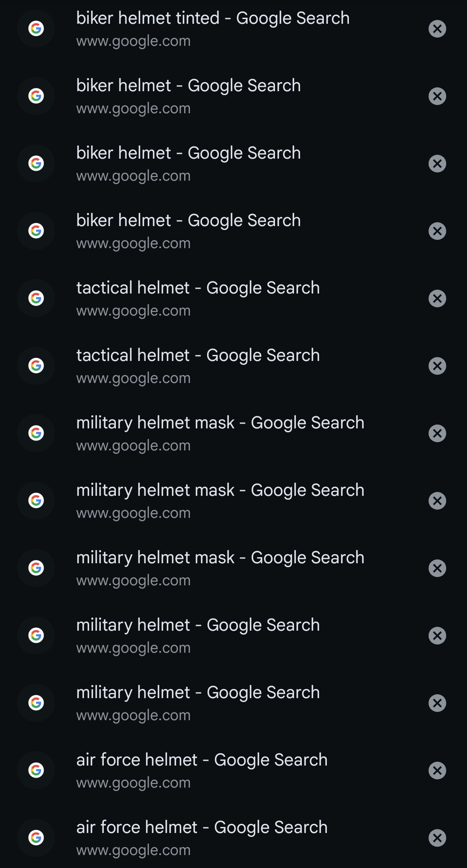The width and height of the screenshot is (467, 868).
Task: Open the first "air force helmet" entry
Action: [x=202, y=760]
